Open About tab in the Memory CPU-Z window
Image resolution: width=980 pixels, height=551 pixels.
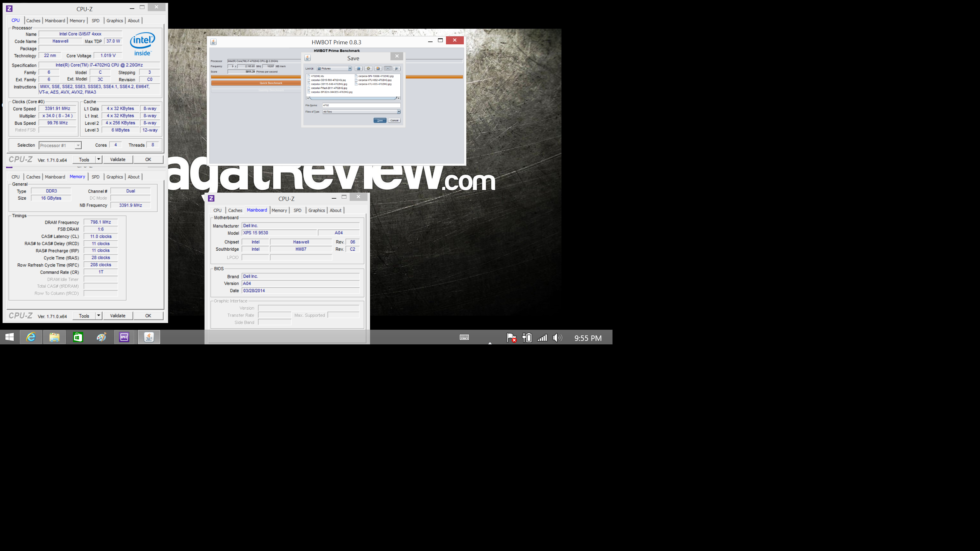[x=134, y=177]
